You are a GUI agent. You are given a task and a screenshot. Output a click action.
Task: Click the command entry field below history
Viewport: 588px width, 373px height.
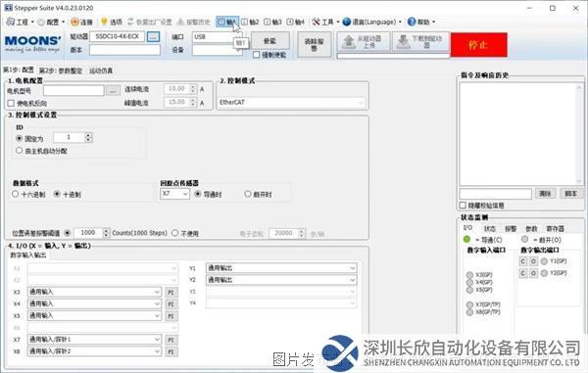tap(495, 194)
